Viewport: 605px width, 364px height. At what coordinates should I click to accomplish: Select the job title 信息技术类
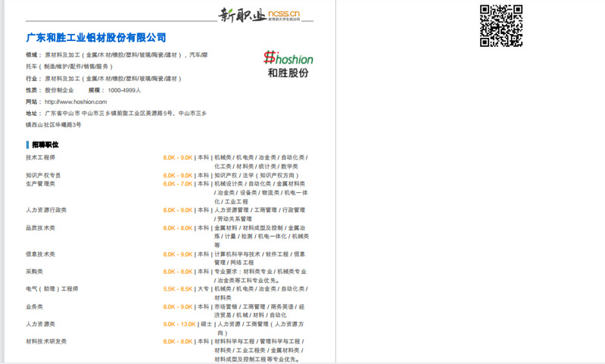pyautogui.click(x=41, y=254)
